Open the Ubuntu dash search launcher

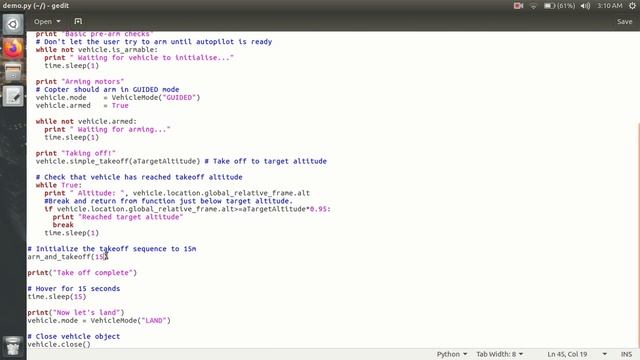pyautogui.click(x=13, y=24)
